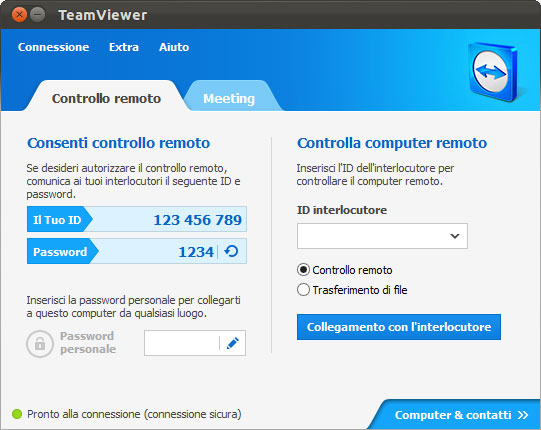The image size is (541, 430).
Task: Minimize the TeamViewer window
Action: tap(38, 14)
